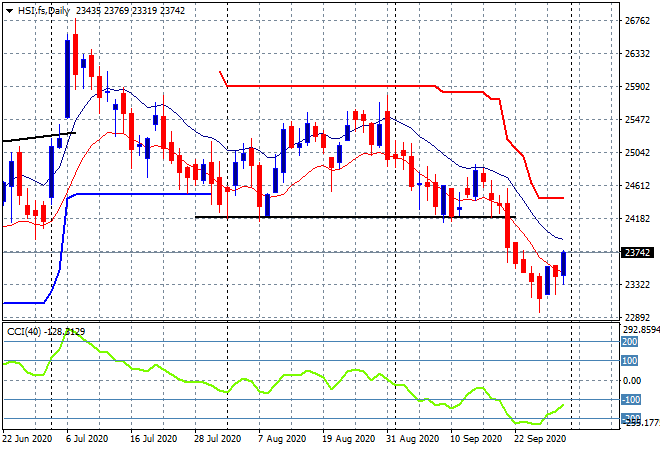Viewport: 660px width, 450px height.
Task: Click the CCI -100 level label
Action: (631, 399)
